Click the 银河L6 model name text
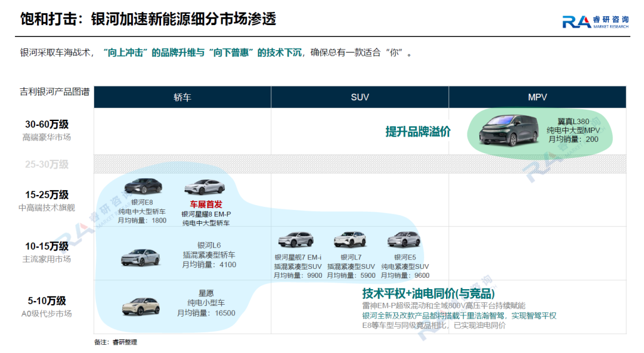The height and width of the screenshot is (353, 644). (x=209, y=245)
